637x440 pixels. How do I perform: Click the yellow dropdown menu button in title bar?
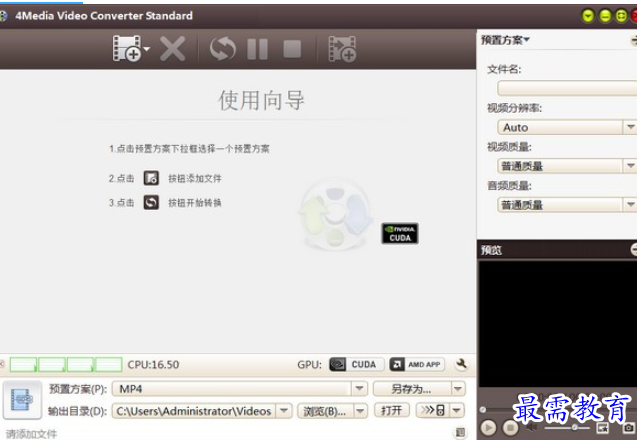point(588,16)
